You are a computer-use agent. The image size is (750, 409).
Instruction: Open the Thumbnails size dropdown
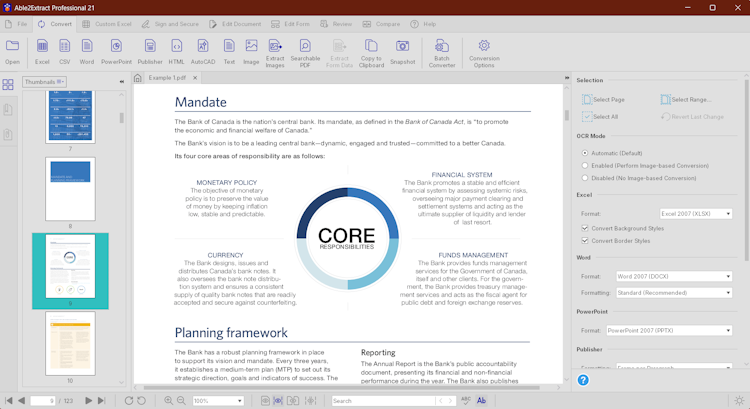coord(44,82)
